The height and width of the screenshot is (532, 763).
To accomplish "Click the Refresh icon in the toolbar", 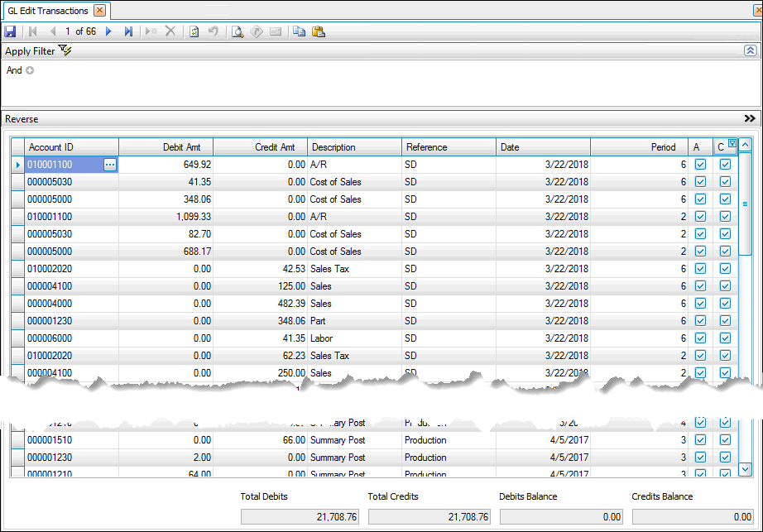I will tap(194, 31).
